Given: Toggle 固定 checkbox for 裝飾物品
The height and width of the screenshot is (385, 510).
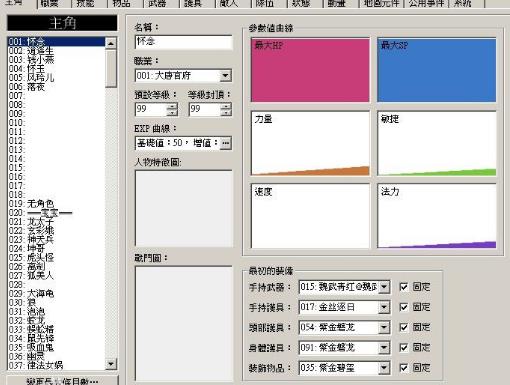Looking at the screenshot, I should [x=403, y=368].
